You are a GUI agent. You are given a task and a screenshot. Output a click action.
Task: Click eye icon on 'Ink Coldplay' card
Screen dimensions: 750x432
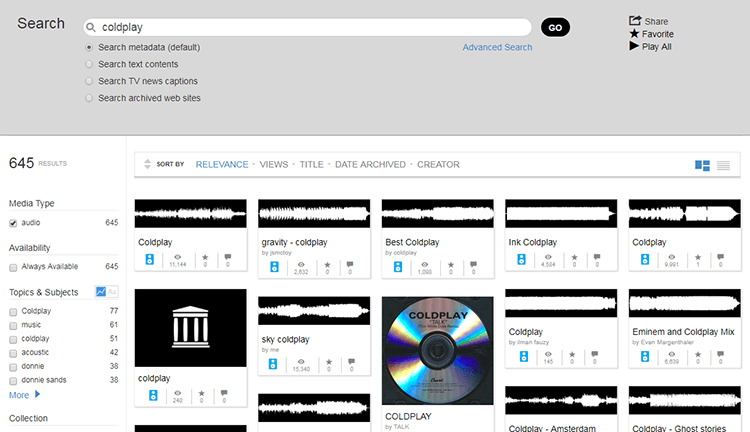tap(548, 257)
